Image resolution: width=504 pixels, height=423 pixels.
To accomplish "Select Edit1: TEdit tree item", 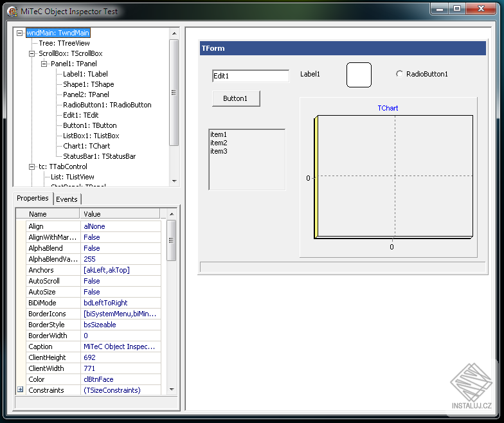I will click(81, 115).
